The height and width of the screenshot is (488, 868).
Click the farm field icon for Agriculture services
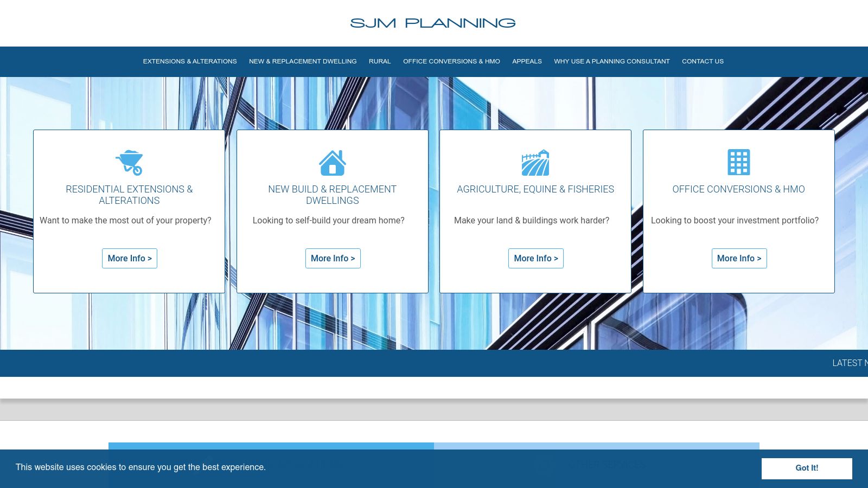pos(535,162)
